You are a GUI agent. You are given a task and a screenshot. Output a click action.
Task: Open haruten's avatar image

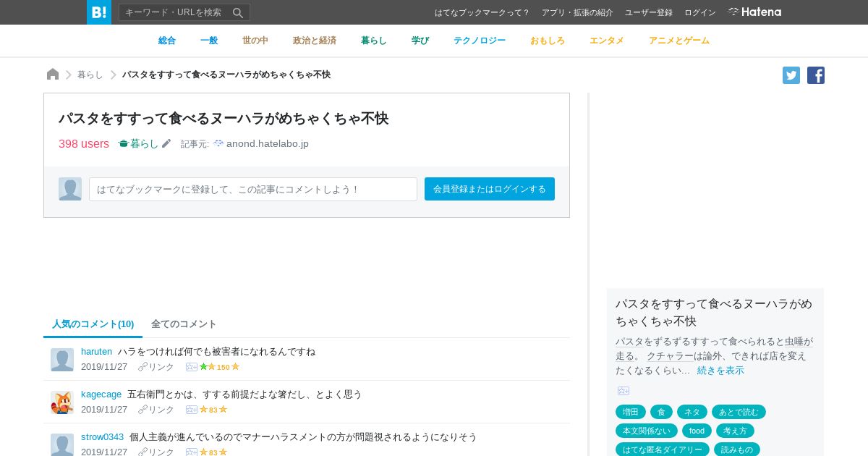62,360
